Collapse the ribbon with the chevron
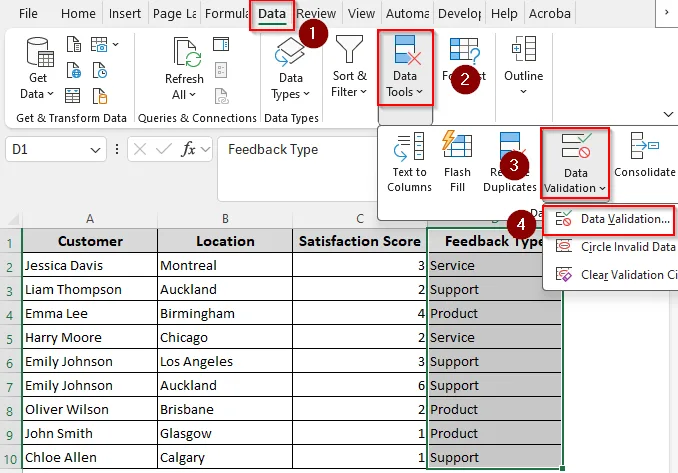This screenshot has height=473, width=678. pyautogui.click(x=668, y=114)
